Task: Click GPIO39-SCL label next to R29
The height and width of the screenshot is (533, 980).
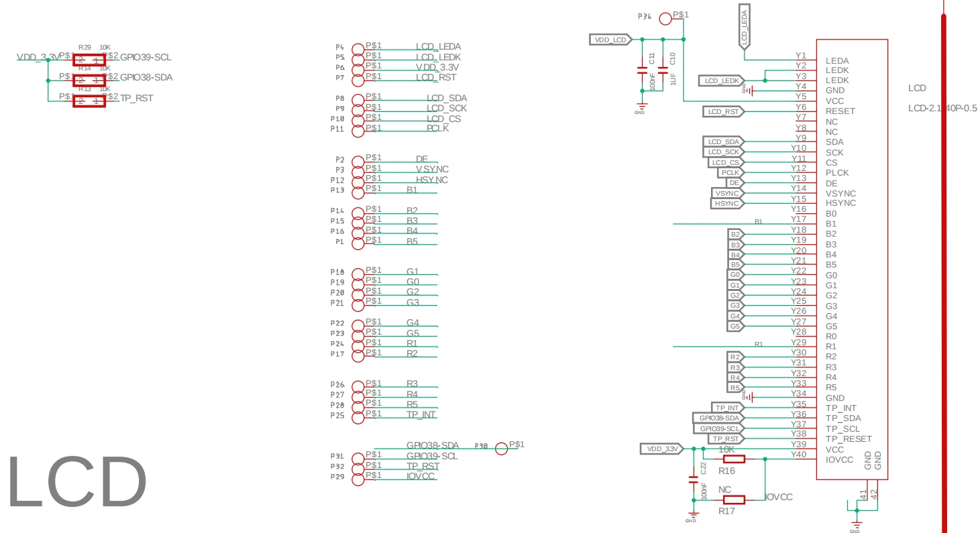Action: [146, 57]
